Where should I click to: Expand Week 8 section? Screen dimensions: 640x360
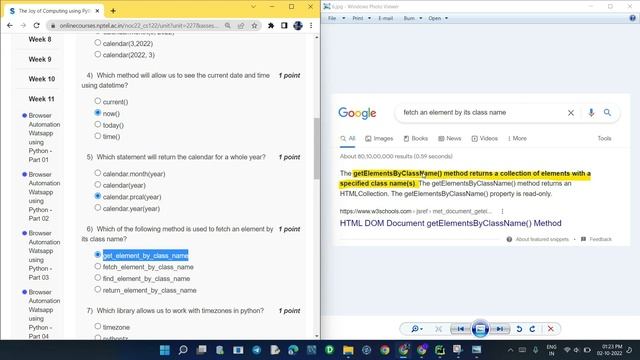coord(40,40)
